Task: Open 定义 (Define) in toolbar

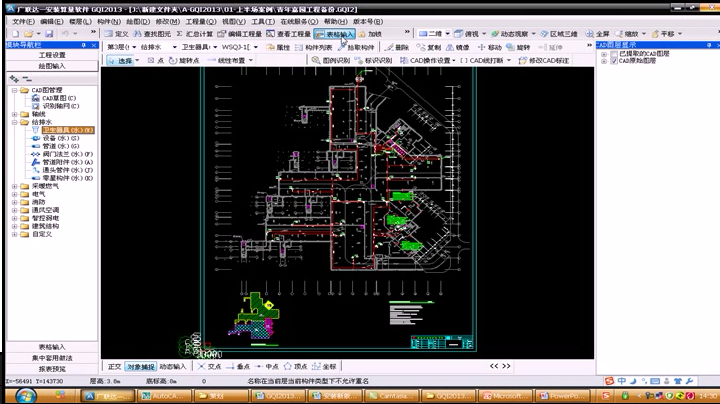Action: [x=117, y=34]
